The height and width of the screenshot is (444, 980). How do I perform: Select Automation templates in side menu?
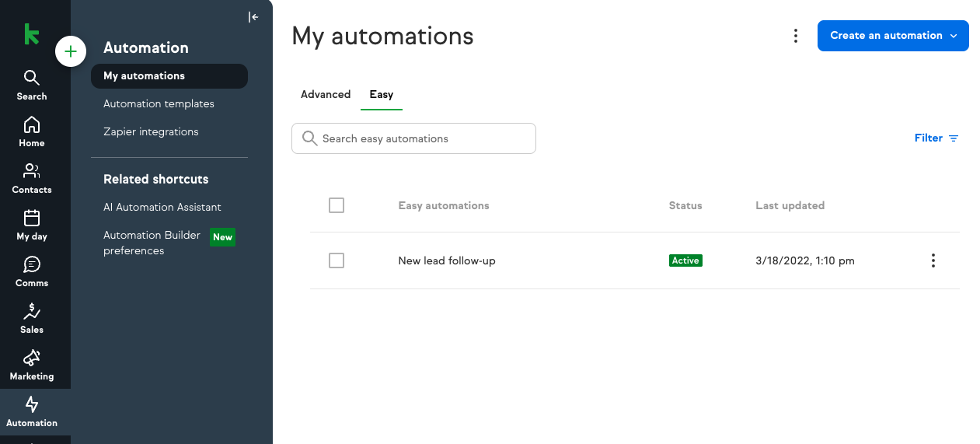click(159, 103)
